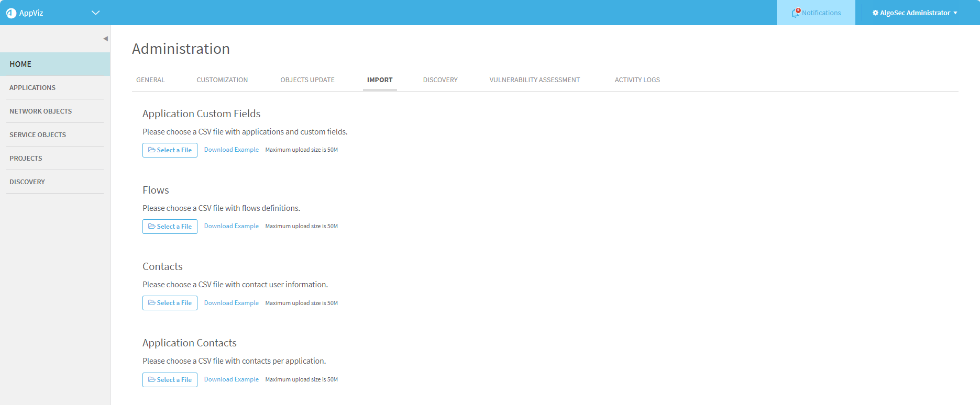This screenshot has height=405, width=980.
Task: Click the AppViz logo icon
Action: tap(11, 13)
